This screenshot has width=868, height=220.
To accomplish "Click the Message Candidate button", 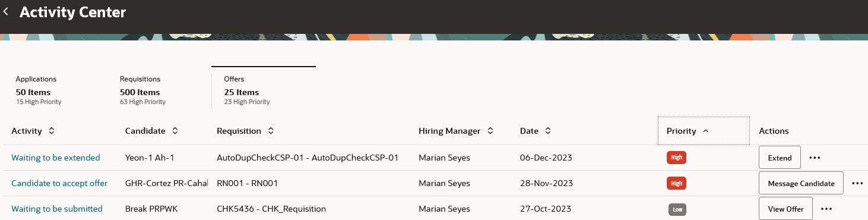I will 801,183.
